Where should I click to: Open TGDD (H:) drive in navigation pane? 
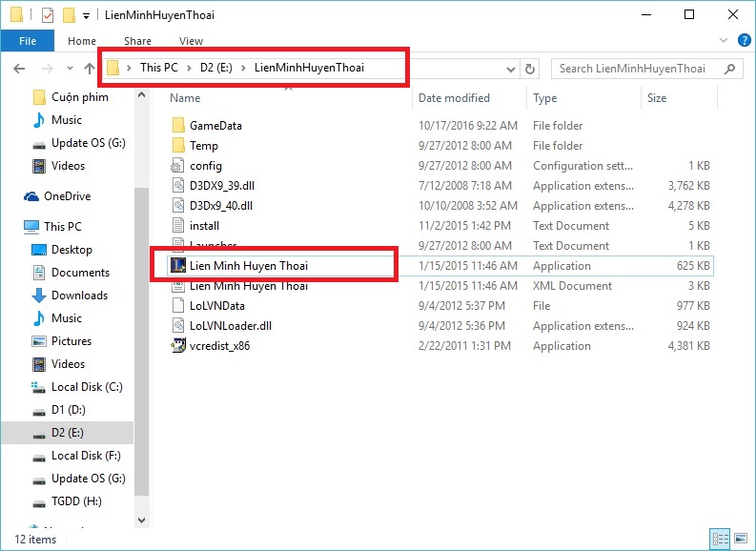tap(76, 501)
